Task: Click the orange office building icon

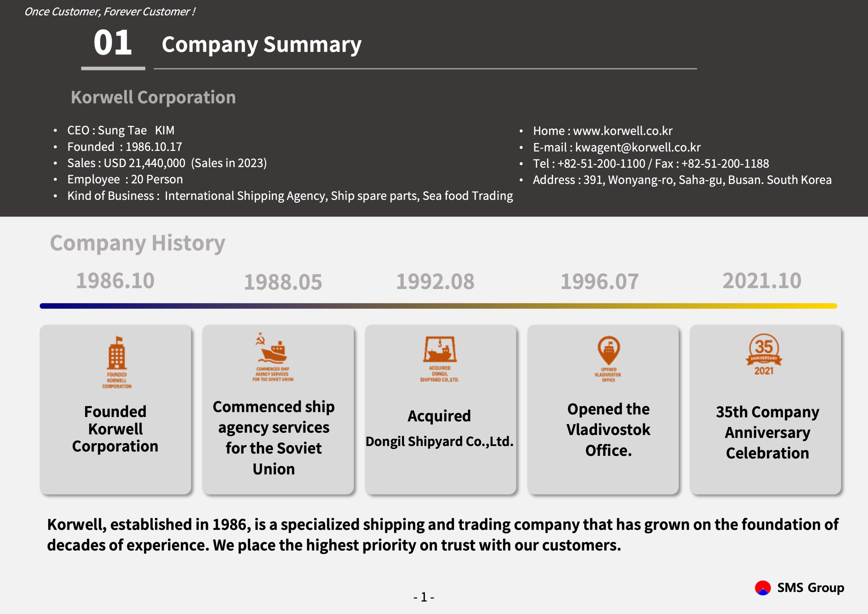Action: tap(117, 362)
